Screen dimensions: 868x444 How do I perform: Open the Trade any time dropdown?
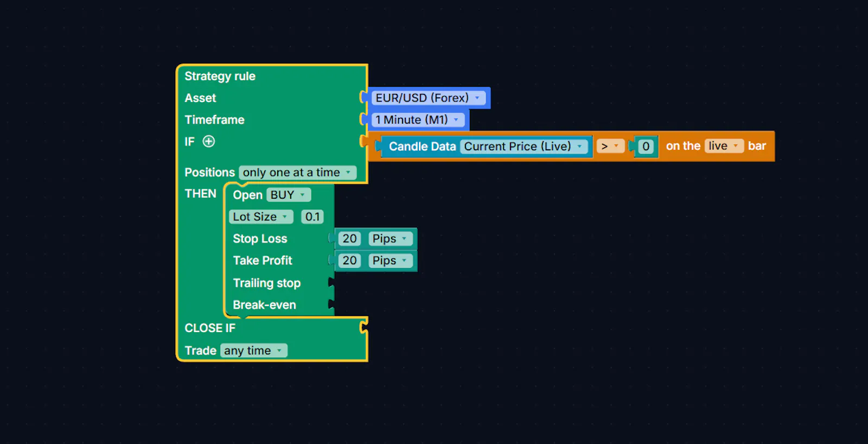(x=253, y=351)
